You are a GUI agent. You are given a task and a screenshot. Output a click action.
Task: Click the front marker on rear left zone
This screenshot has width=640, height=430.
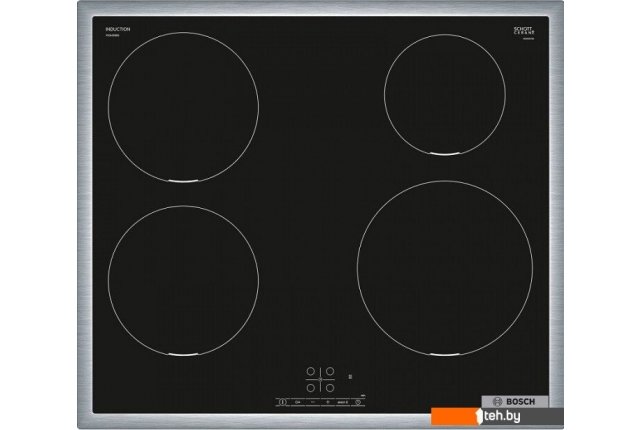click(183, 181)
